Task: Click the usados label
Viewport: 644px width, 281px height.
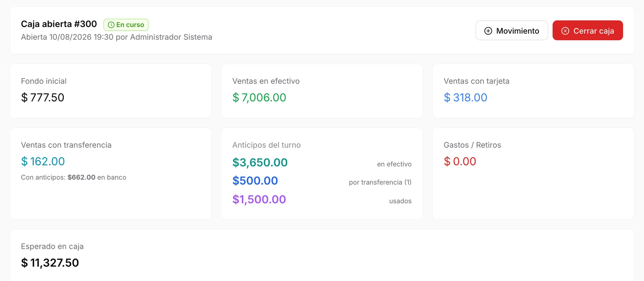Action: 400,201
